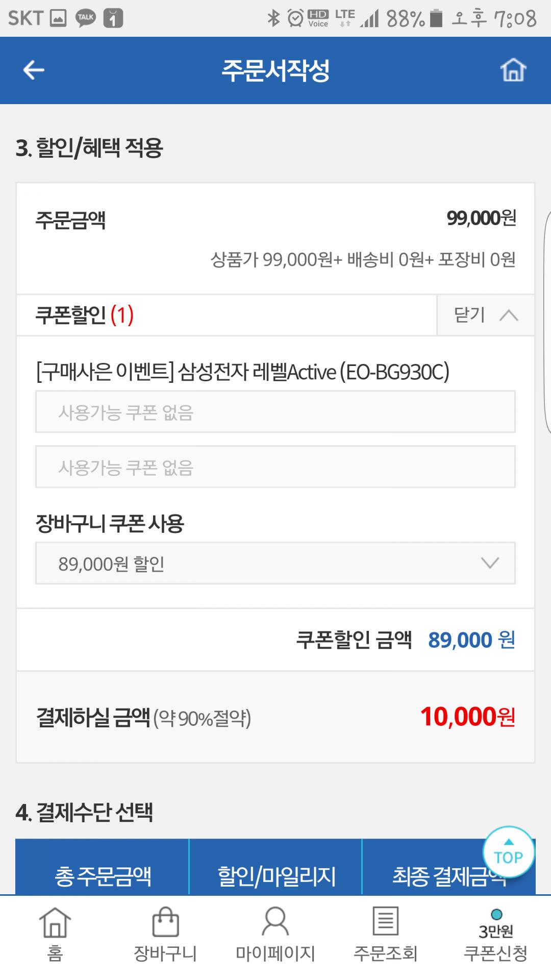Screen dimensions: 551x980
Task: Tap the back arrow icon
Action: (x=34, y=70)
